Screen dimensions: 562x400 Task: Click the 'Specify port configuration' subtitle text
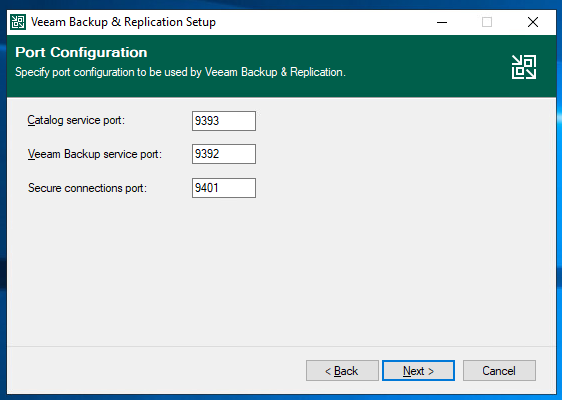pyautogui.click(x=180, y=72)
